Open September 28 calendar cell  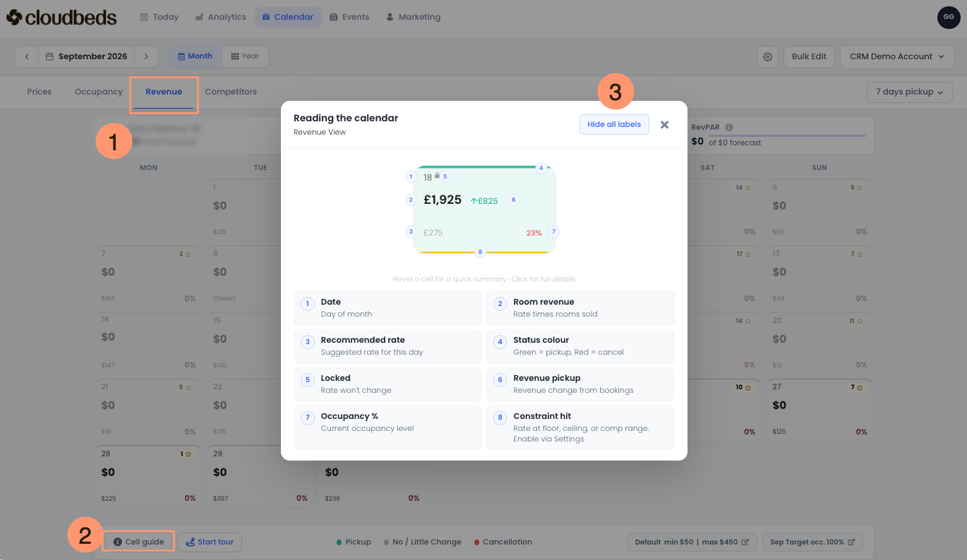(x=148, y=476)
